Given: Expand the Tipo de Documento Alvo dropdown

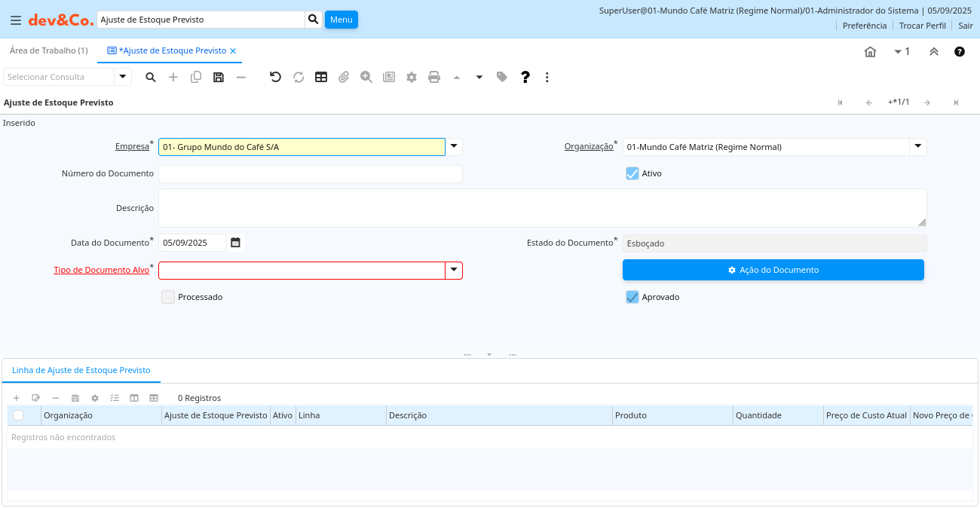Looking at the screenshot, I should (454, 271).
